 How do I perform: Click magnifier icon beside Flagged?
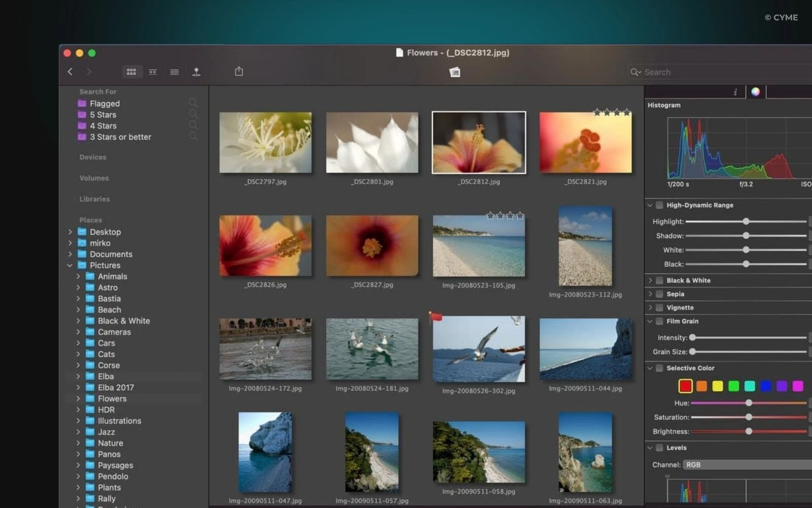click(193, 103)
